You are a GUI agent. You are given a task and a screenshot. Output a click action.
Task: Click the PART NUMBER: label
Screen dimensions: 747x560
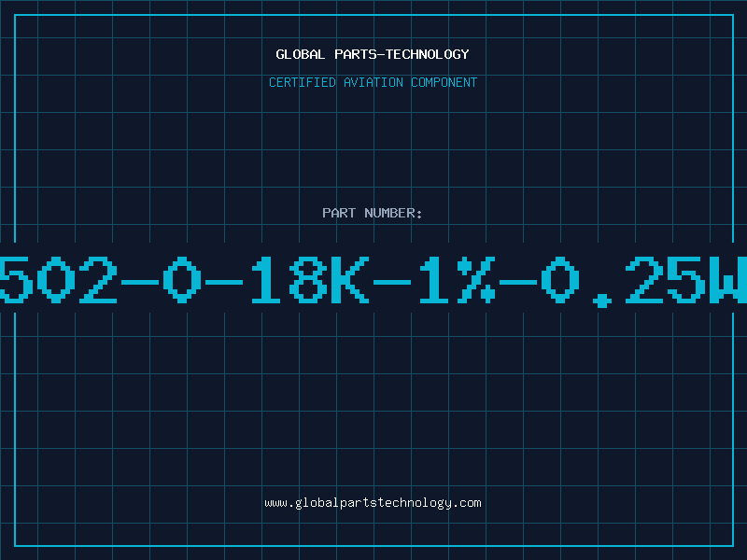(373, 213)
